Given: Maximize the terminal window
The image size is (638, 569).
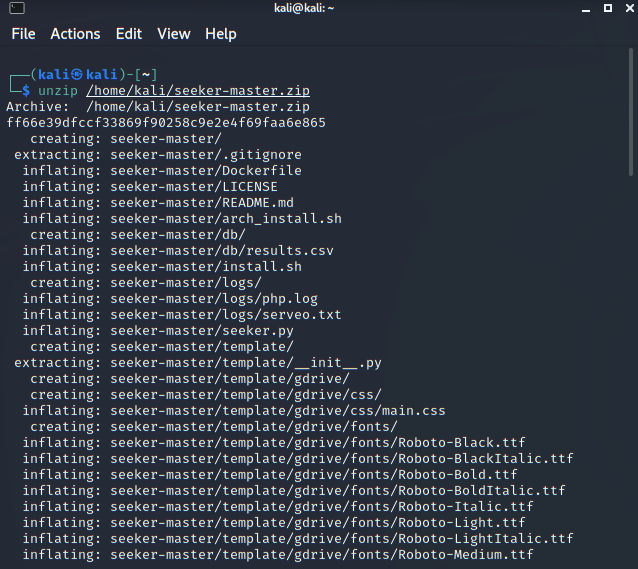Looking at the screenshot, I should [608, 8].
